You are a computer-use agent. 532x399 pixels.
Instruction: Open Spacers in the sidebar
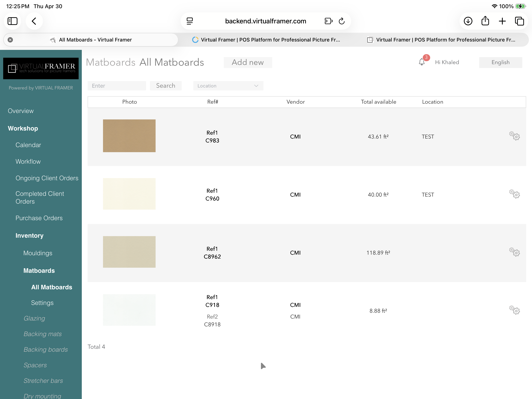click(x=35, y=365)
